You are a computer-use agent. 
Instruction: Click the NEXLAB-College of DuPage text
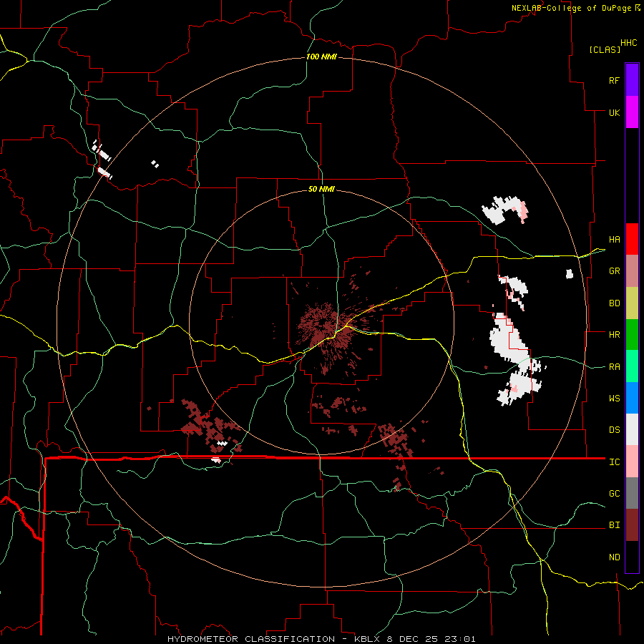[x=571, y=8]
